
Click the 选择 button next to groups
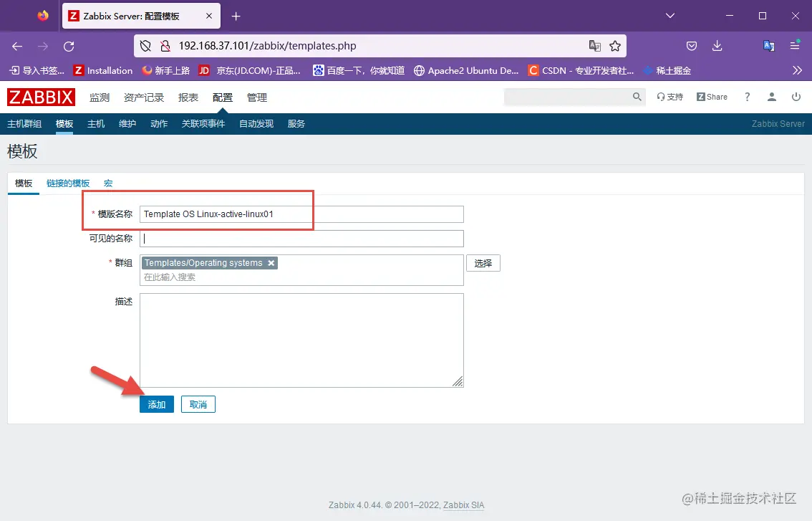[483, 263]
